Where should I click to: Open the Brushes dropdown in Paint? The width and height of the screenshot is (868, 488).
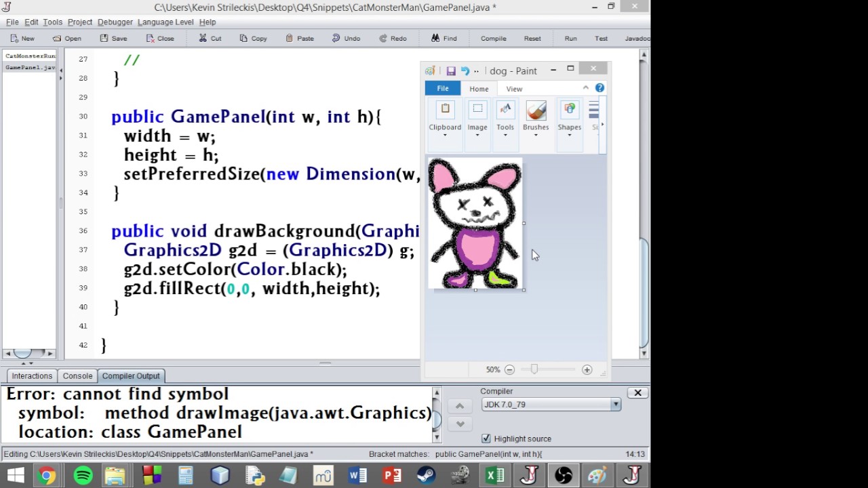(x=536, y=127)
